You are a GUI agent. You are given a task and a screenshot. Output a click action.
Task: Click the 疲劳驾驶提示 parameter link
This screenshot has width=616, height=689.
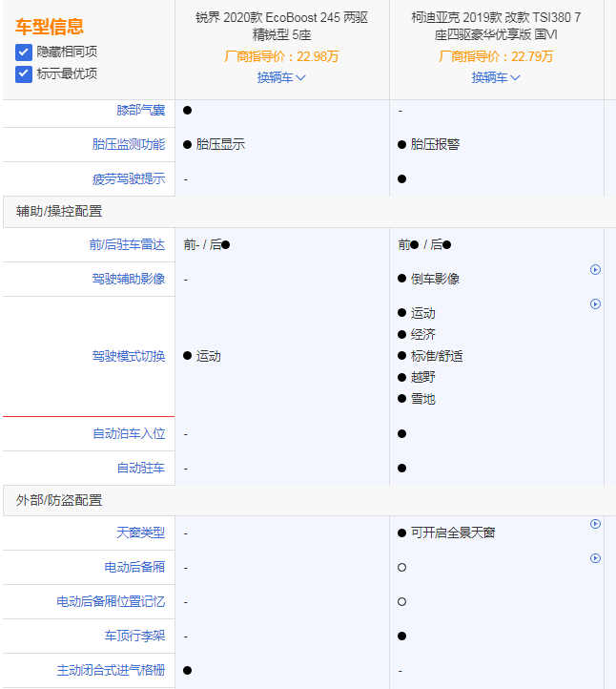coord(129,178)
